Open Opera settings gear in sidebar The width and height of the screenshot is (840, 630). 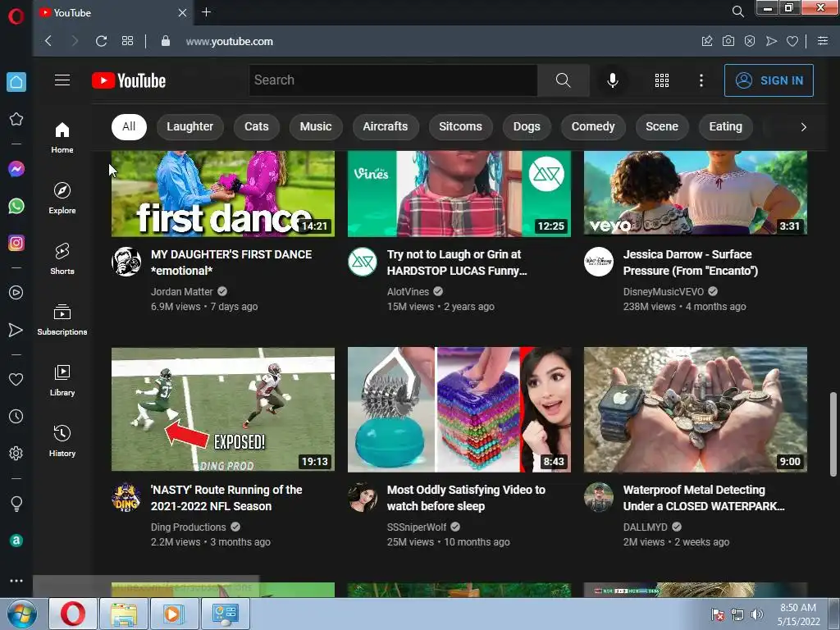[16, 453]
